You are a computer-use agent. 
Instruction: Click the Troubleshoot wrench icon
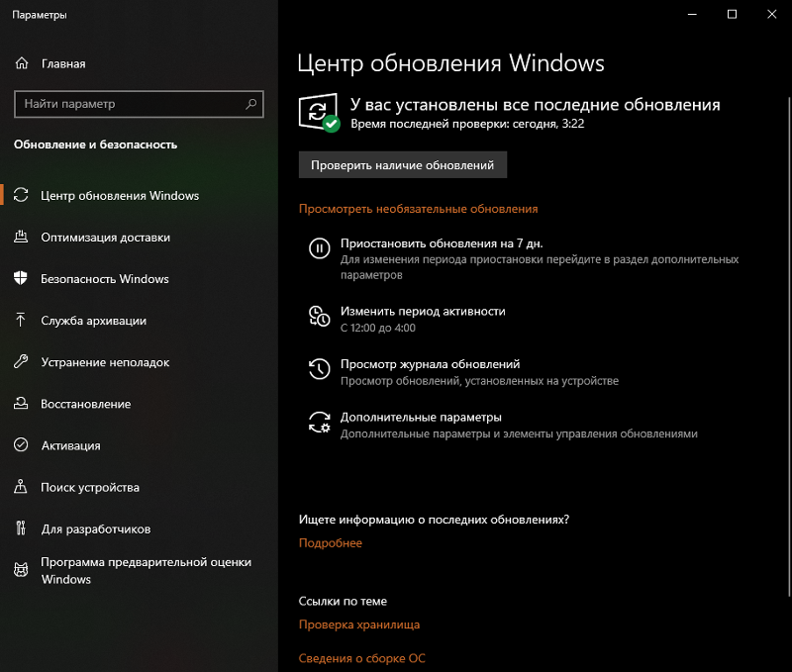21,361
